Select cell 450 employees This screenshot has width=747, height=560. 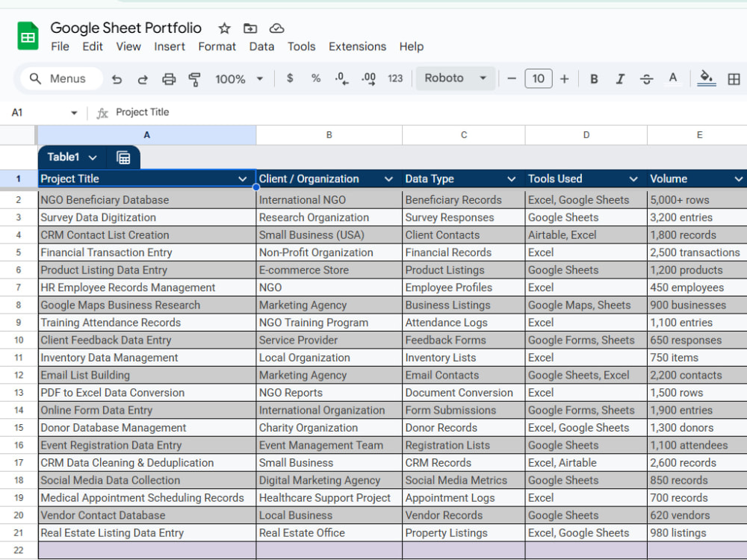(697, 287)
